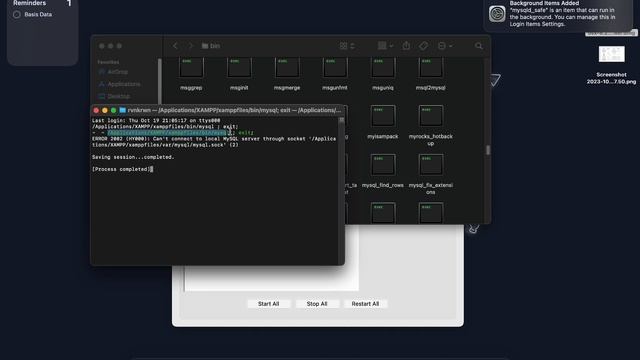Click the Finder window vertical scrollbar

click(488, 150)
